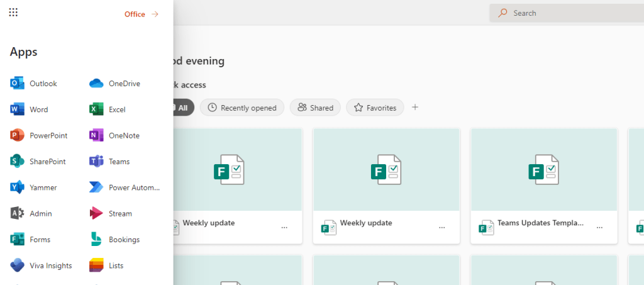Open the middle Weekly update form thumbnail

click(386, 170)
